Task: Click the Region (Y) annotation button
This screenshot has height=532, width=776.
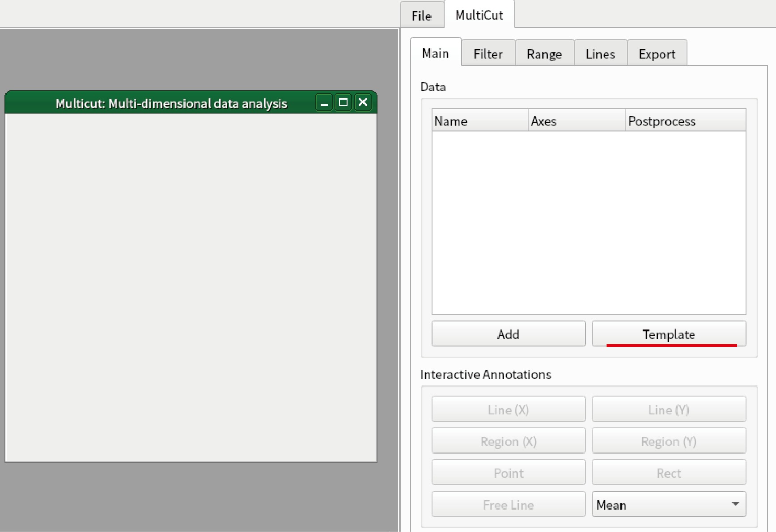Action: (669, 441)
